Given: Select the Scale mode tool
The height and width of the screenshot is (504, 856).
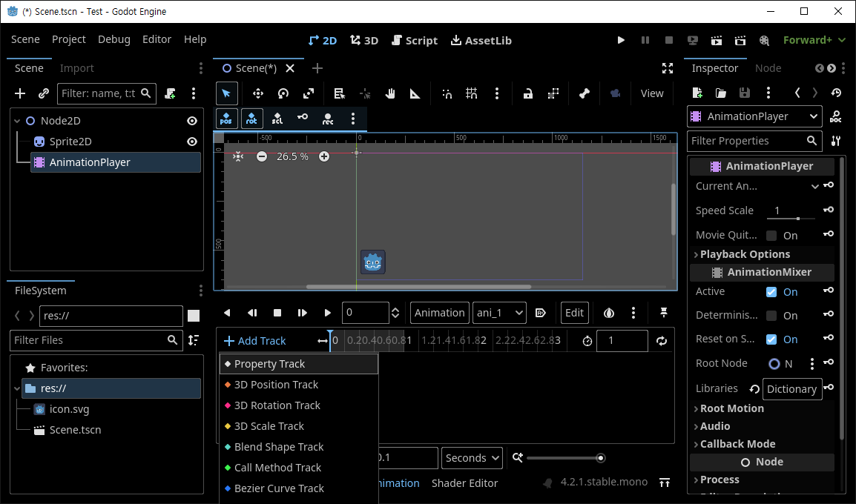Looking at the screenshot, I should coord(309,93).
